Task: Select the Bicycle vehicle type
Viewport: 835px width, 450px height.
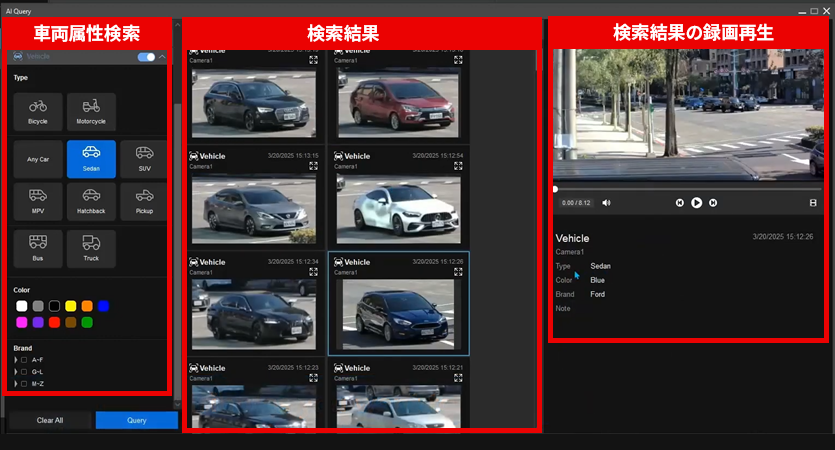Action: click(x=38, y=110)
